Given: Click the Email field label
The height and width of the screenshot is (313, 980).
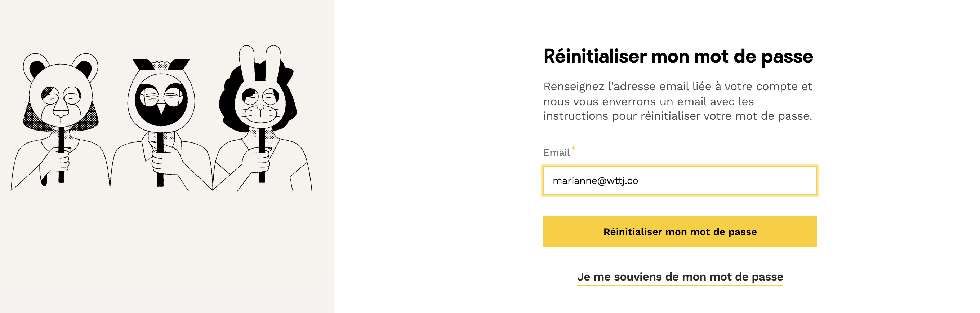Looking at the screenshot, I should (556, 153).
